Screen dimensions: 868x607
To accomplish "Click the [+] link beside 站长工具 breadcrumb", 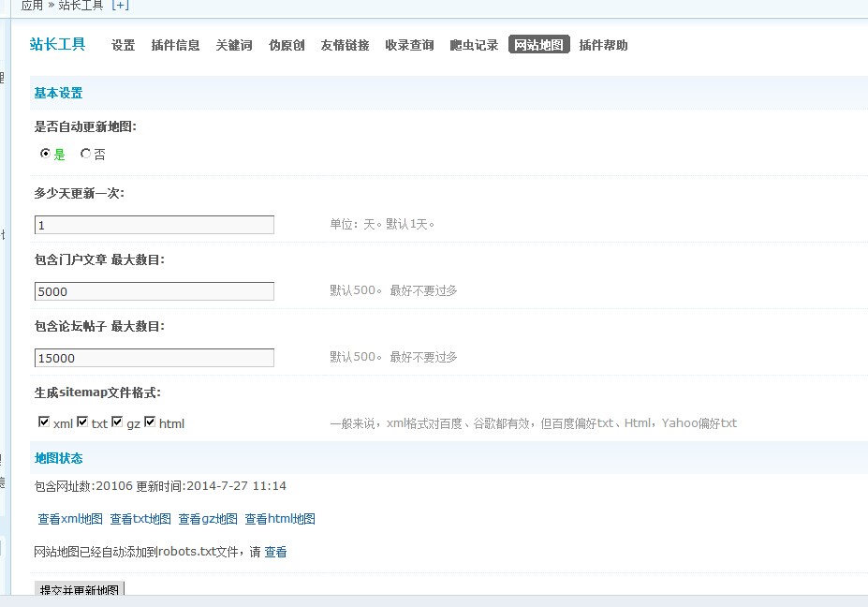I will [x=120, y=6].
